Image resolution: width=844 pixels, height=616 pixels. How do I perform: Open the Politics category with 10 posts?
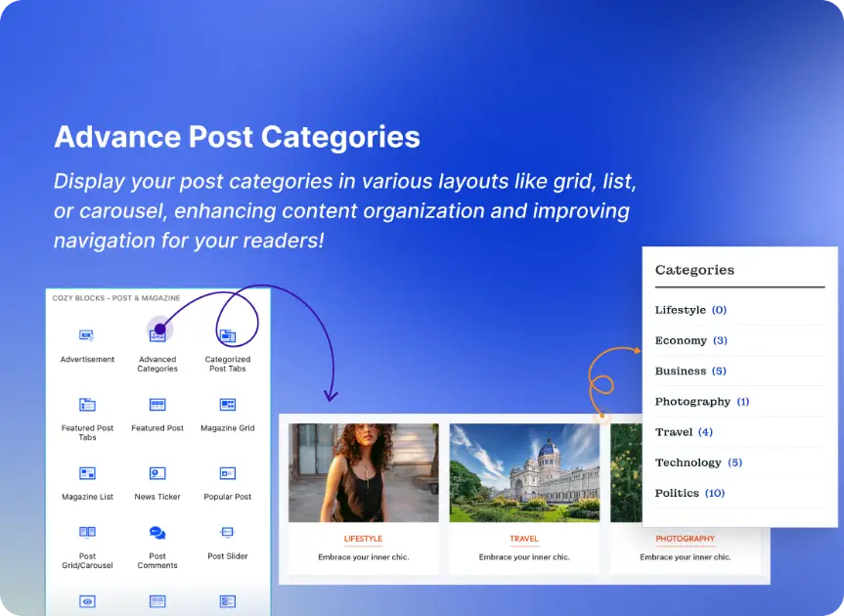(677, 493)
